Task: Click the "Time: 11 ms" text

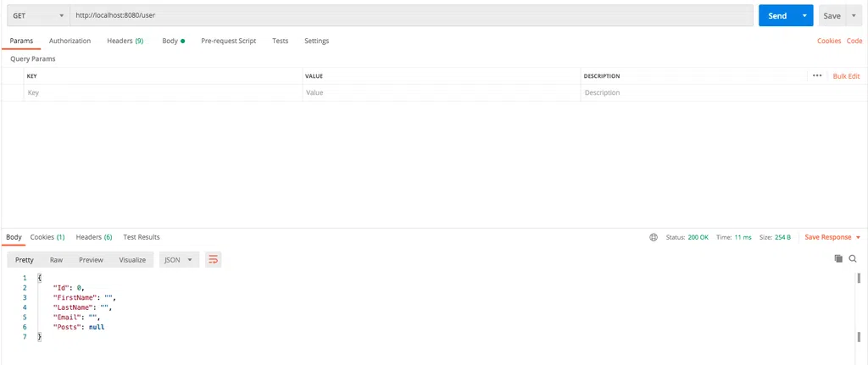Action: coord(734,237)
